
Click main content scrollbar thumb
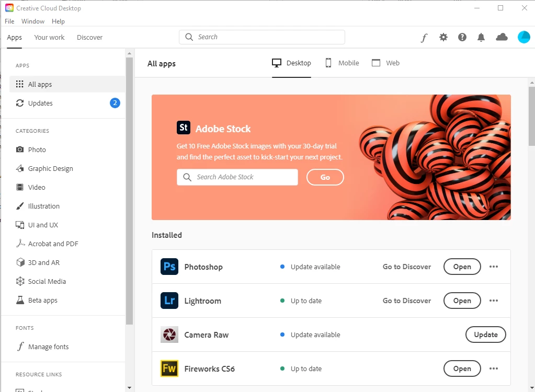pyautogui.click(x=532, y=116)
